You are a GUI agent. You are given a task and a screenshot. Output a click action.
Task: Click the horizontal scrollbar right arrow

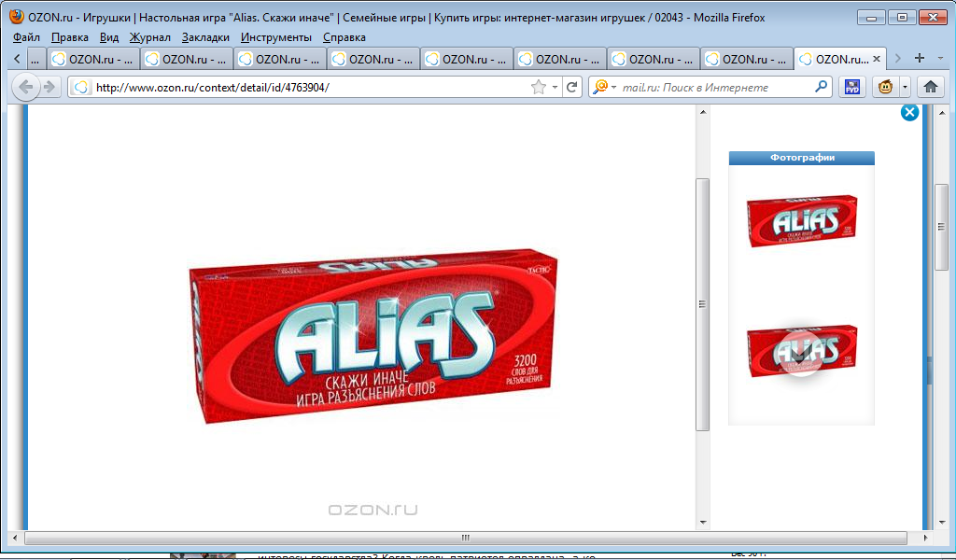pos(925,538)
